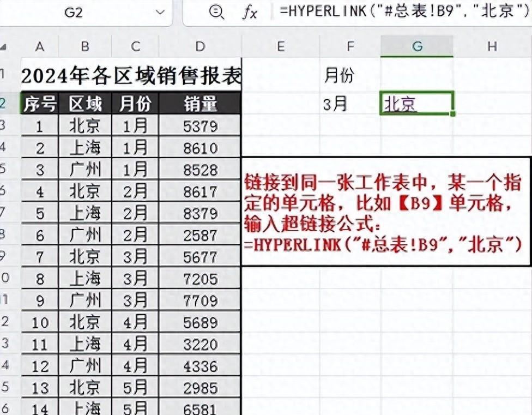Click the fill handle of cell G2

452,113
